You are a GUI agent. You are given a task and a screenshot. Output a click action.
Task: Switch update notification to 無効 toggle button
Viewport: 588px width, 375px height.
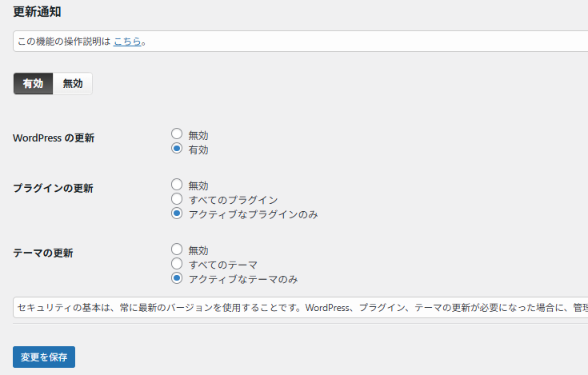[x=73, y=83]
